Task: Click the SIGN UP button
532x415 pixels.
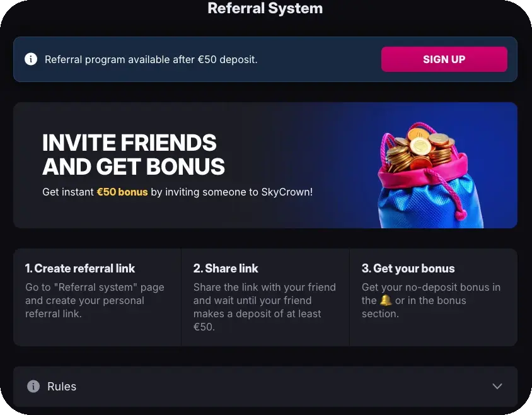Action: pyautogui.click(x=444, y=59)
